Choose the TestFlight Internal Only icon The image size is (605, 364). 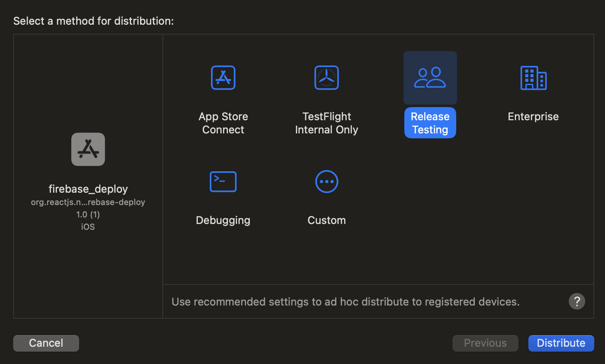click(x=326, y=77)
